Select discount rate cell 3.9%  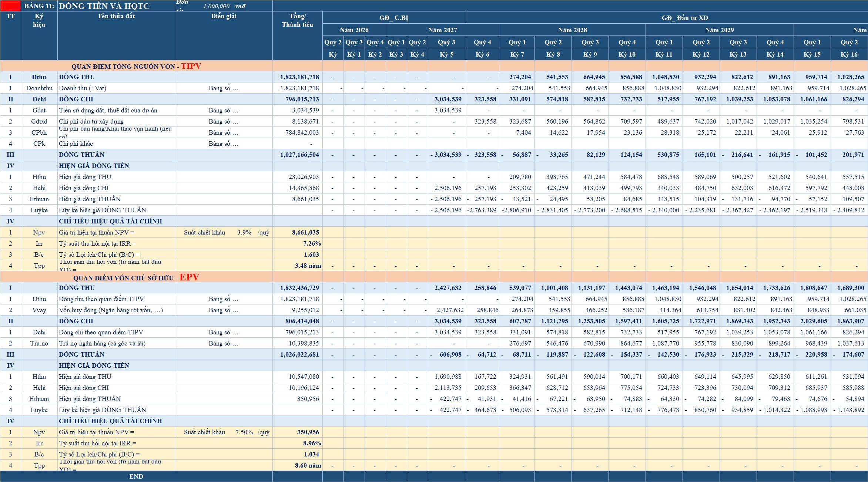[244, 232]
